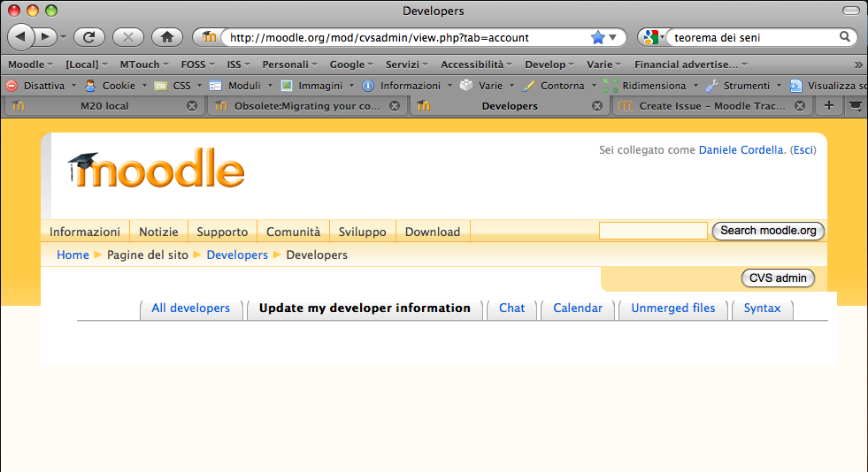The height and width of the screenshot is (472, 868).
Task: Go to Home breadcrumb link
Action: point(73,255)
